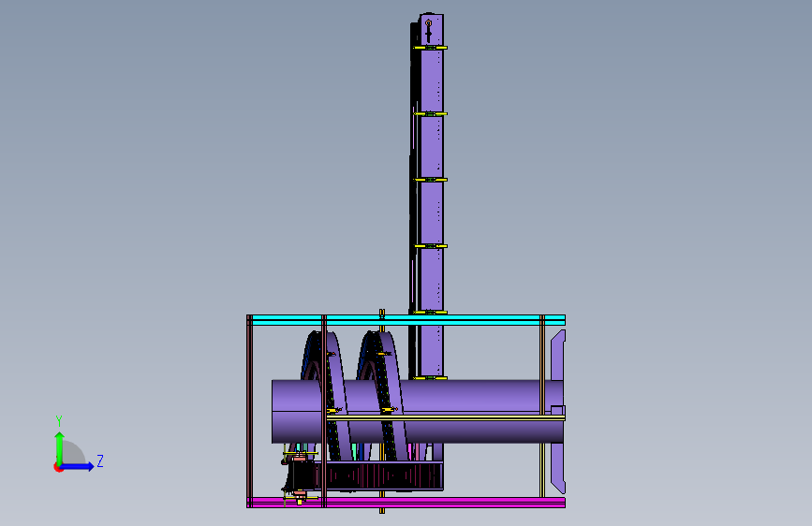Select the leftmost brown vertical frame post
The width and height of the screenshot is (812, 526).
[250, 411]
